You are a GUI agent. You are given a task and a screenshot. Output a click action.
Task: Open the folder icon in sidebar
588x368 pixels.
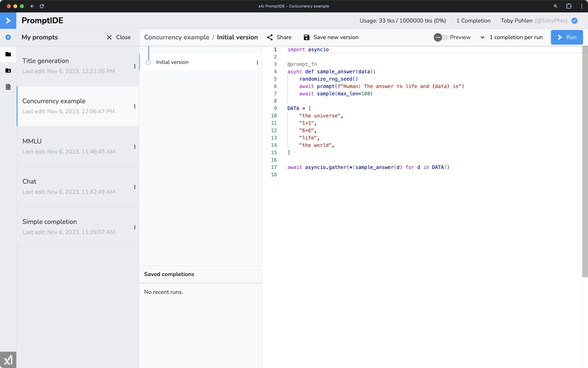8,54
